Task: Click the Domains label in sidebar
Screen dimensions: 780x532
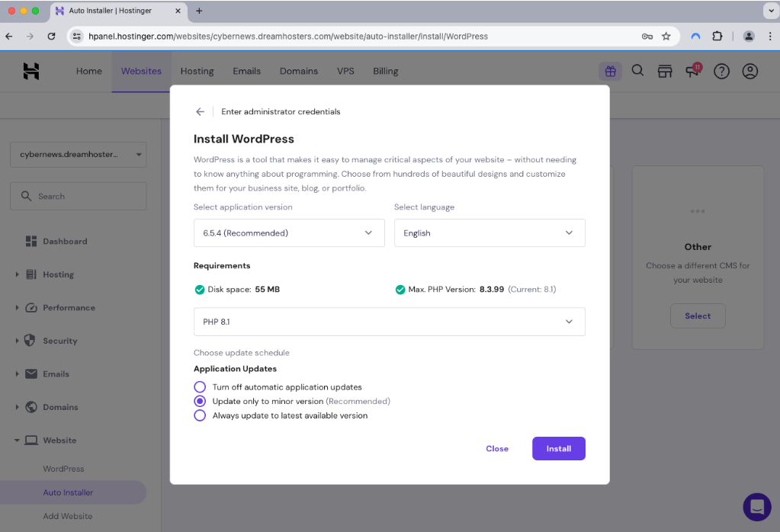Action: tap(61, 407)
